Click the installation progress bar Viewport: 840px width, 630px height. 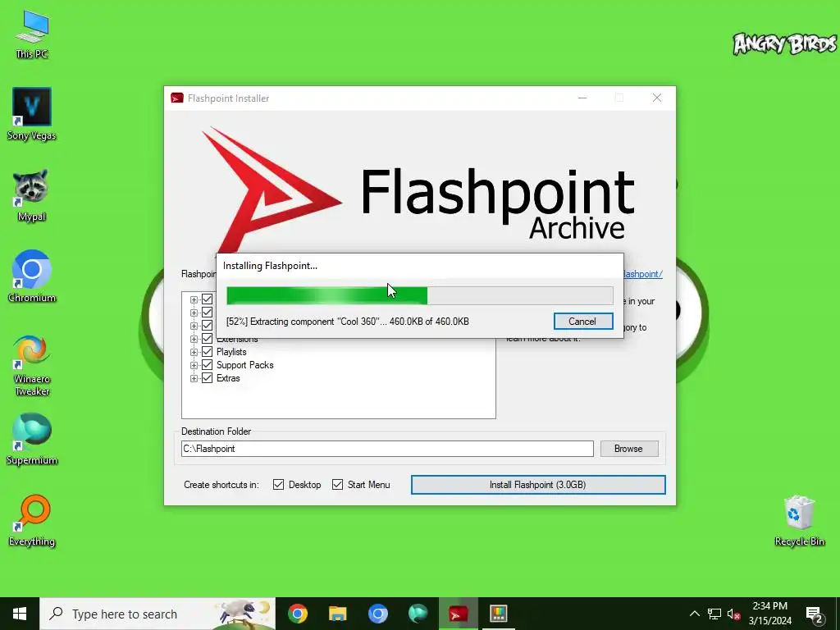tap(419, 295)
